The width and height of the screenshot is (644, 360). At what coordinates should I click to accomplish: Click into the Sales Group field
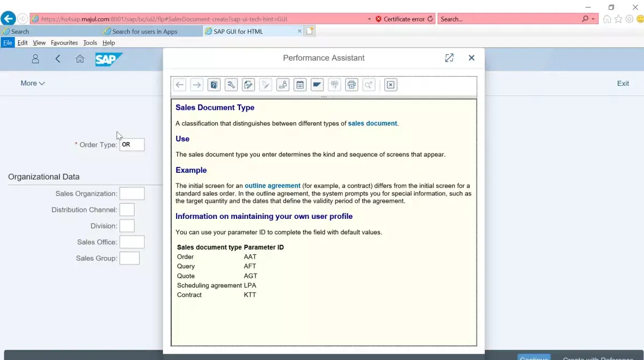coord(129,258)
